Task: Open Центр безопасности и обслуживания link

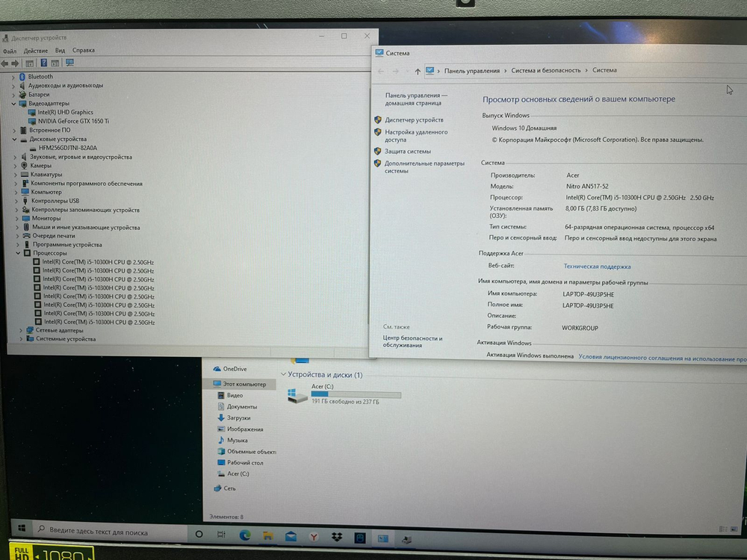Action: [x=416, y=340]
